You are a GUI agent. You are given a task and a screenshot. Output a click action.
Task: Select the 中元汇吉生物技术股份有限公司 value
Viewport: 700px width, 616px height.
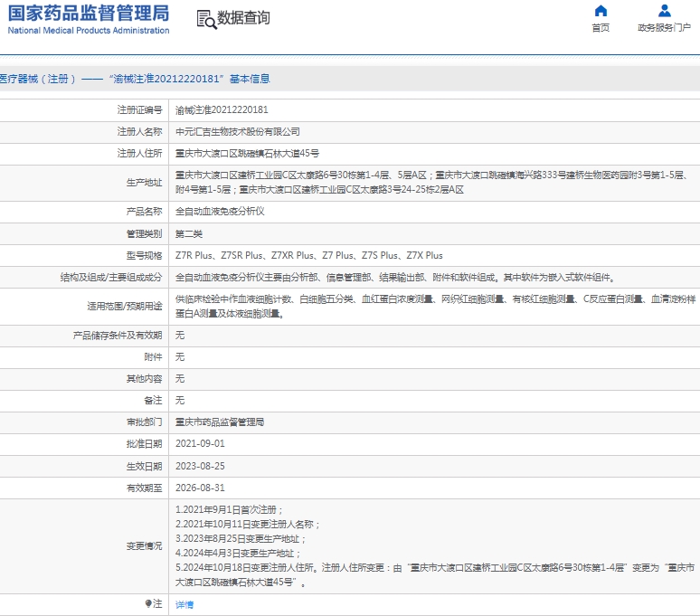[x=238, y=132]
